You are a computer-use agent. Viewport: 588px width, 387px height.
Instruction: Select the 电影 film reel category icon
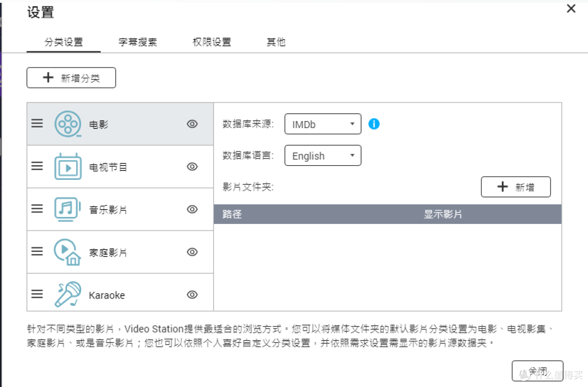pos(66,124)
